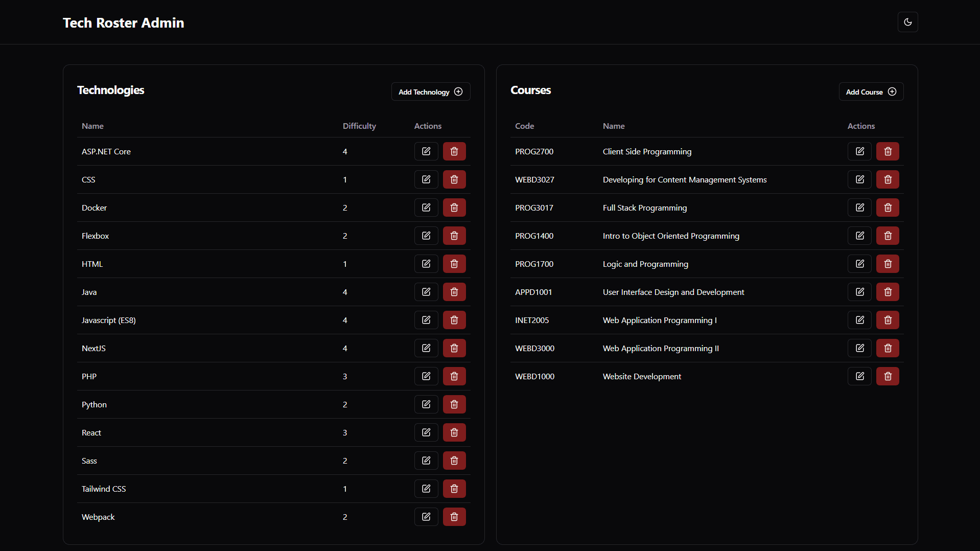Edit the WEBD3000 course

tap(859, 348)
